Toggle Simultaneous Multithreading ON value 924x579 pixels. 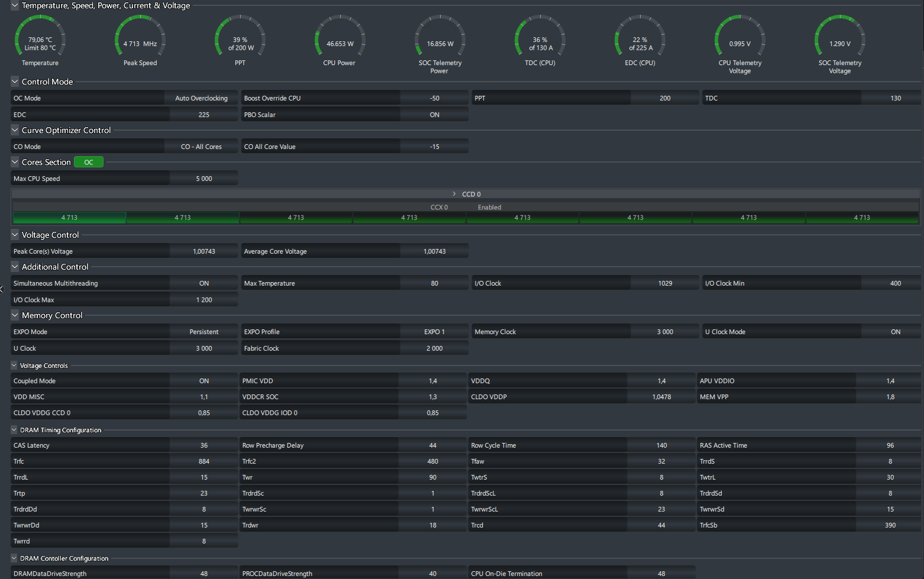click(x=204, y=283)
